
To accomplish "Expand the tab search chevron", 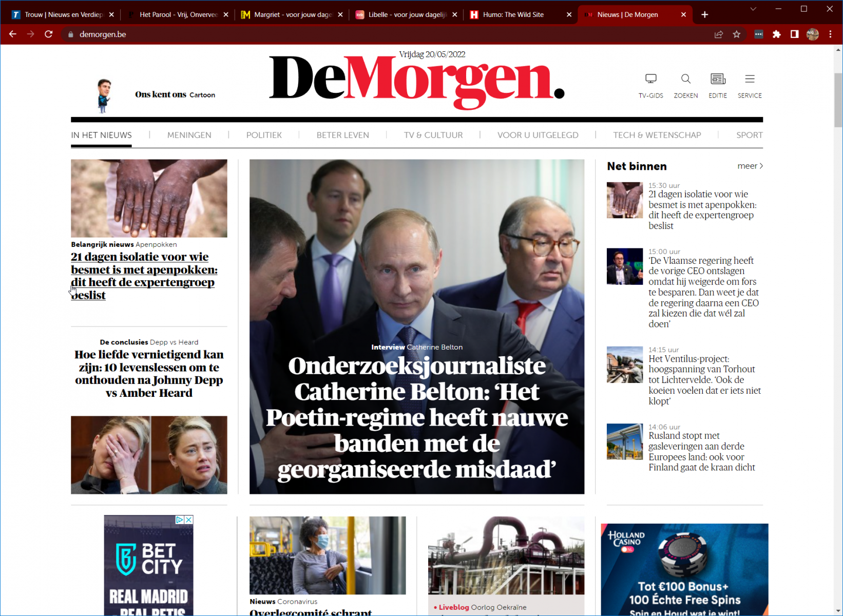I will pos(753,9).
